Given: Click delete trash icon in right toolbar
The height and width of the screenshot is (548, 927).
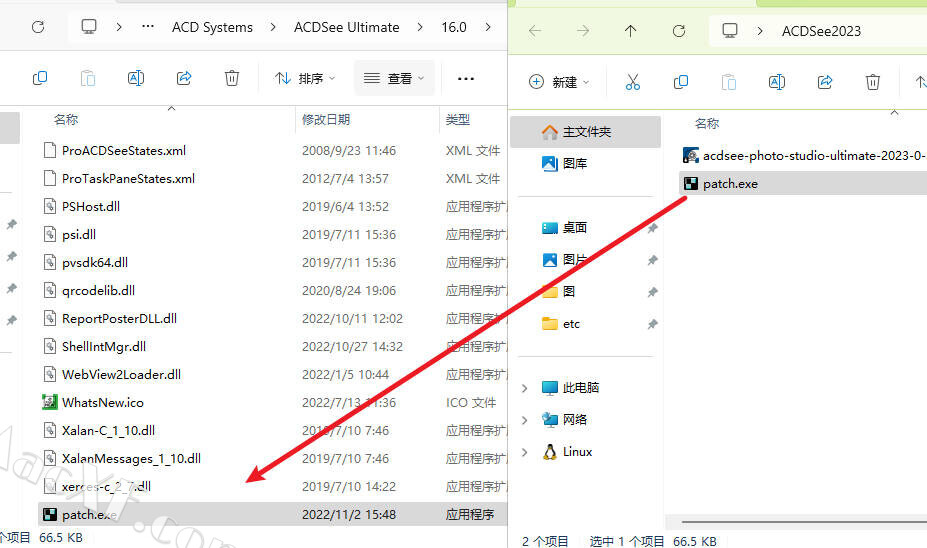Looking at the screenshot, I should (x=873, y=82).
